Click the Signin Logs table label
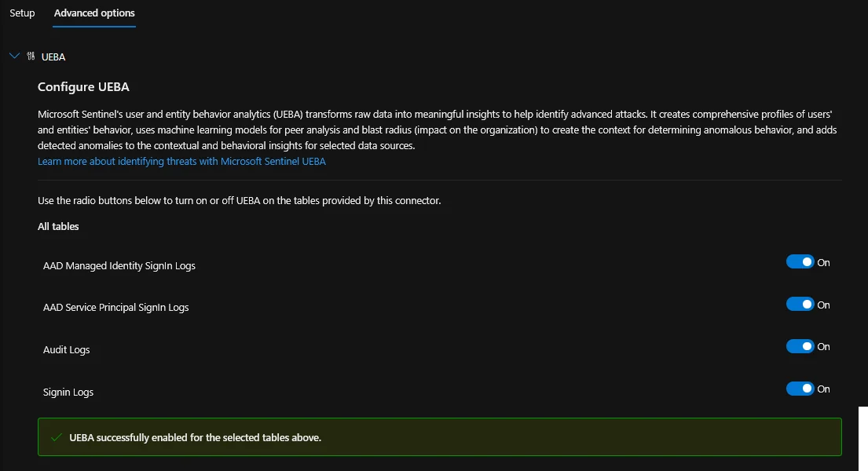The image size is (868, 471). 68,392
